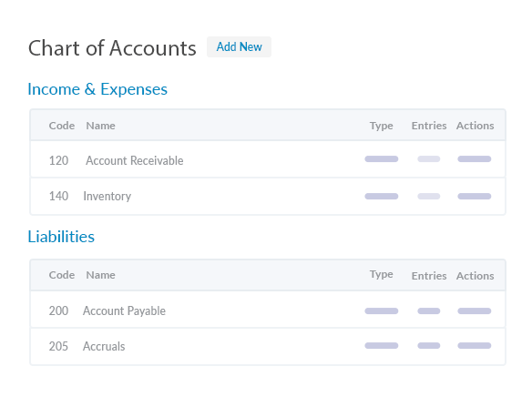Click the Type placeholder for Account Payable

click(x=382, y=310)
